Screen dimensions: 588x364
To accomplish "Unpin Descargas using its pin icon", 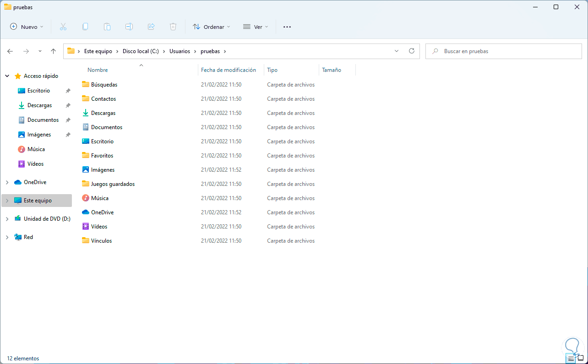I will point(68,105).
